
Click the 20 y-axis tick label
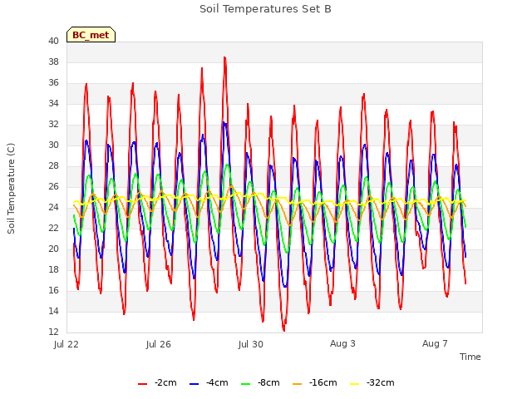coord(53,249)
